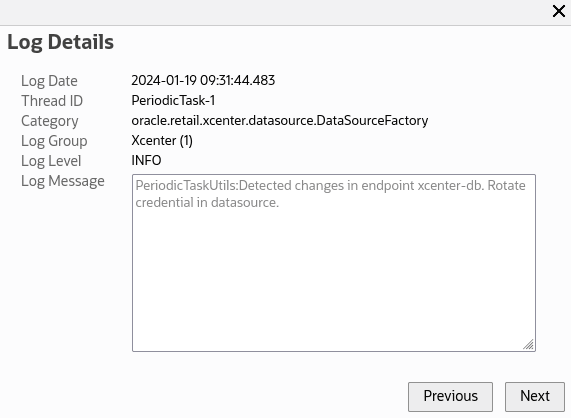
Task: Select the PeriodicTask-1 thread value
Action: [173, 100]
